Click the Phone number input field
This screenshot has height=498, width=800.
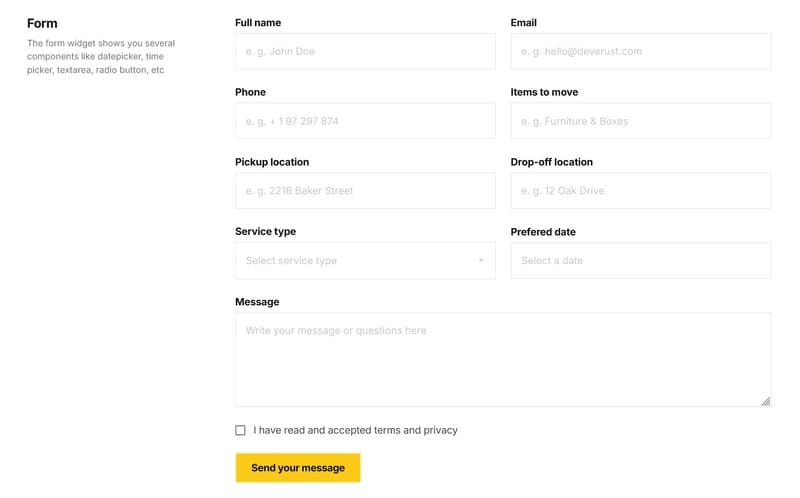[365, 121]
